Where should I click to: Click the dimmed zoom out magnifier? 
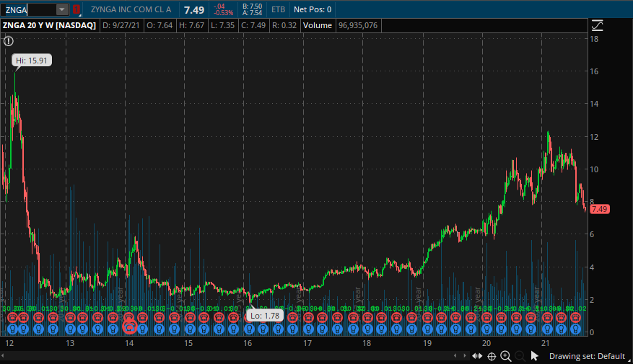pyautogui.click(x=520, y=356)
